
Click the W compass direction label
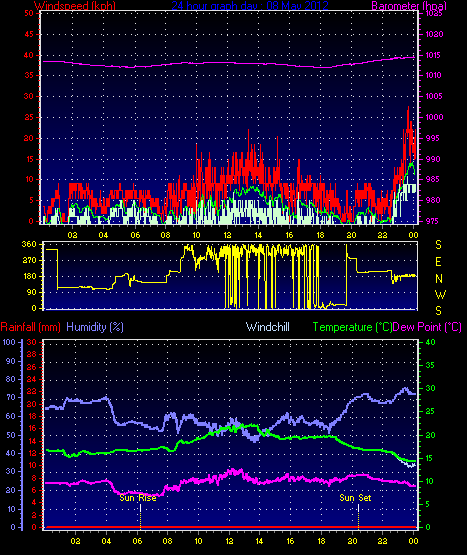pyautogui.click(x=440, y=294)
